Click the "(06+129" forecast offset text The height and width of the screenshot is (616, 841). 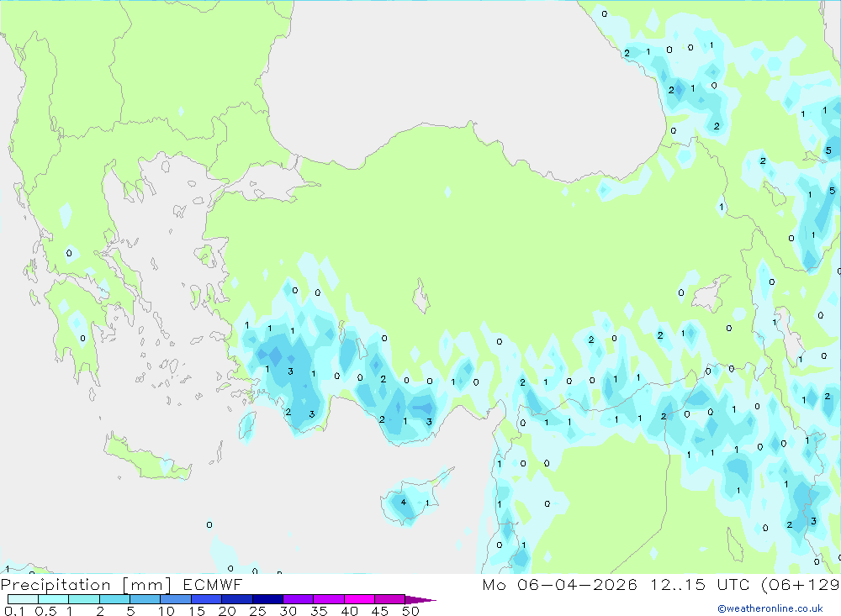click(801, 584)
